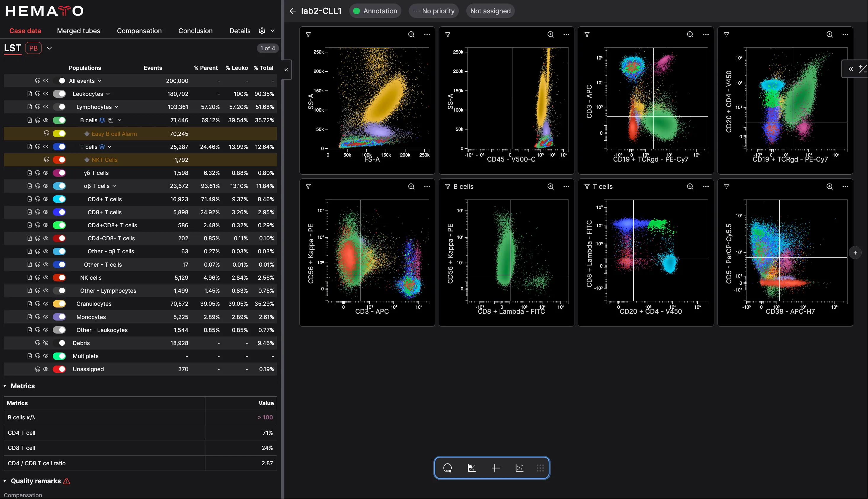
Task: Toggle the Easy B cell Alarm switch
Action: pyautogui.click(x=59, y=134)
